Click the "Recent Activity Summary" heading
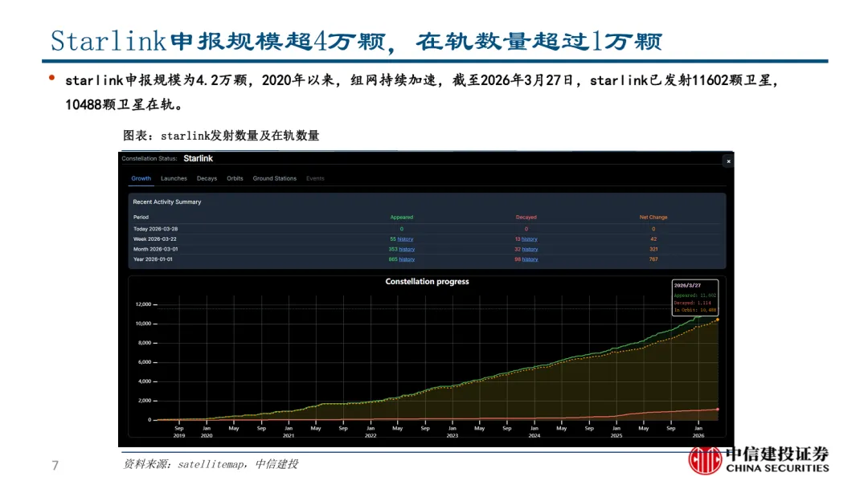The height and width of the screenshot is (485, 868). click(x=166, y=202)
